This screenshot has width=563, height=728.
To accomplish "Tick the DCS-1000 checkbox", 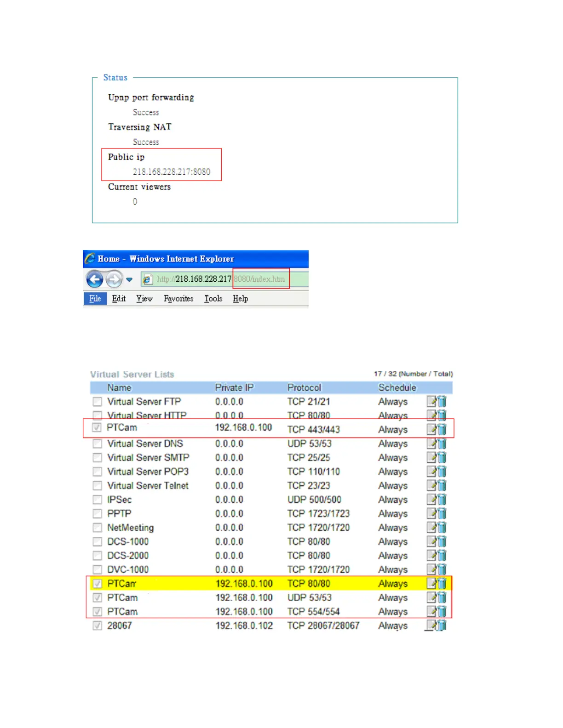I will 97,542.
